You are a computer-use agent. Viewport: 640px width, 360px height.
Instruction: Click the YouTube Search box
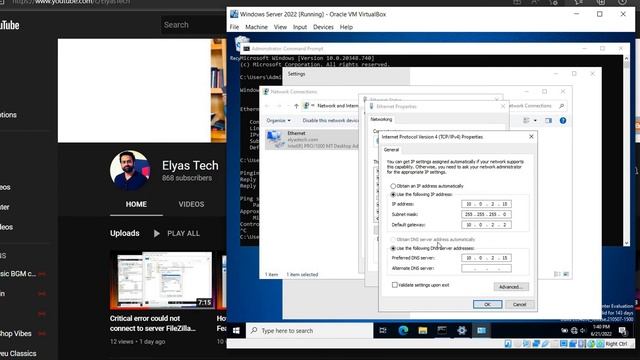coord(194,25)
